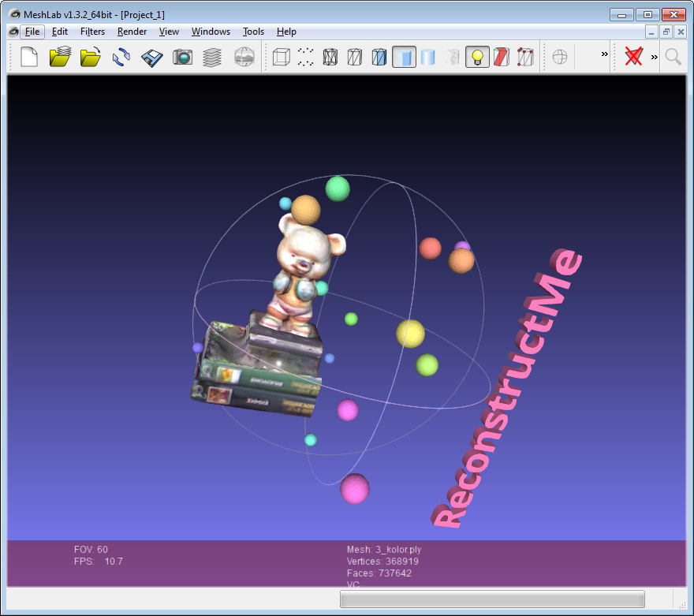Reload the current mesh
This screenshot has width=694, height=616.
coord(121,57)
